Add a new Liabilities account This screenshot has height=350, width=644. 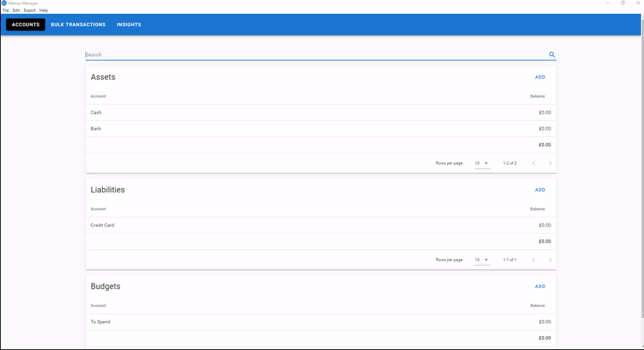coord(540,190)
